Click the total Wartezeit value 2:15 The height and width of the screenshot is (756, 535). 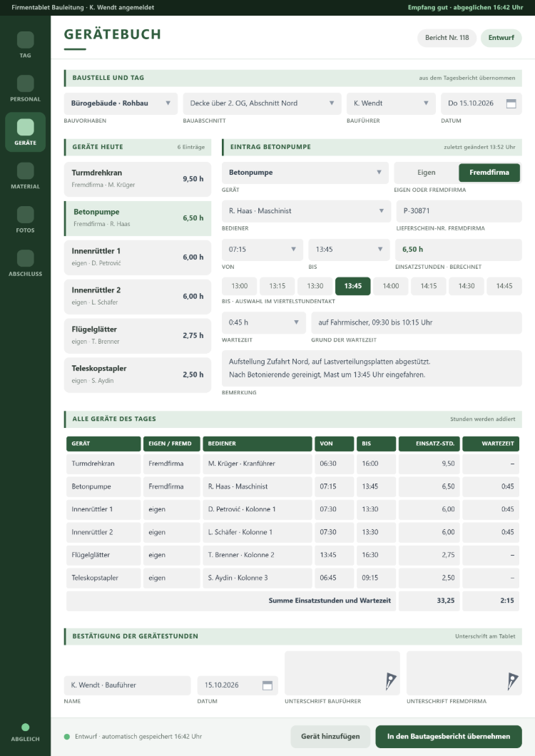click(x=491, y=601)
